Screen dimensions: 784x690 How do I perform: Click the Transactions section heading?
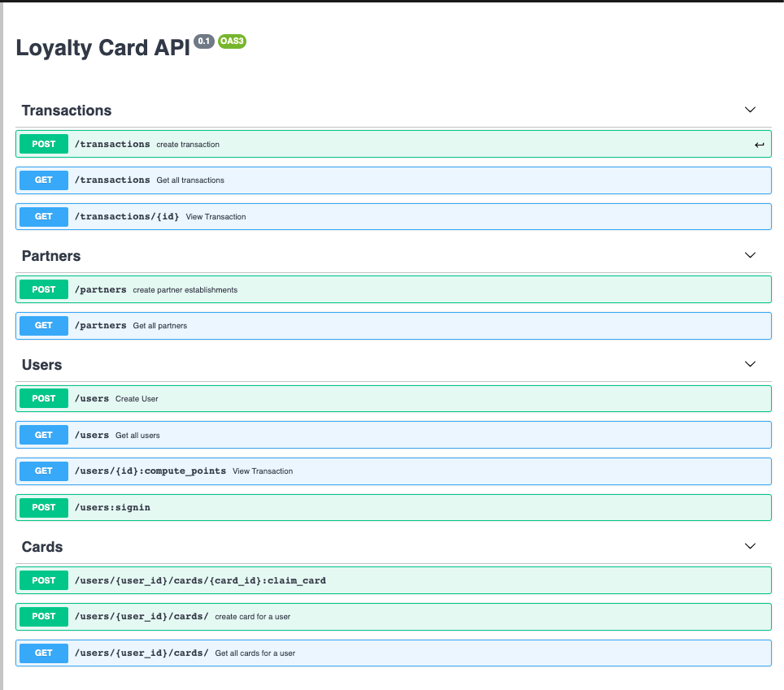pyautogui.click(x=67, y=111)
